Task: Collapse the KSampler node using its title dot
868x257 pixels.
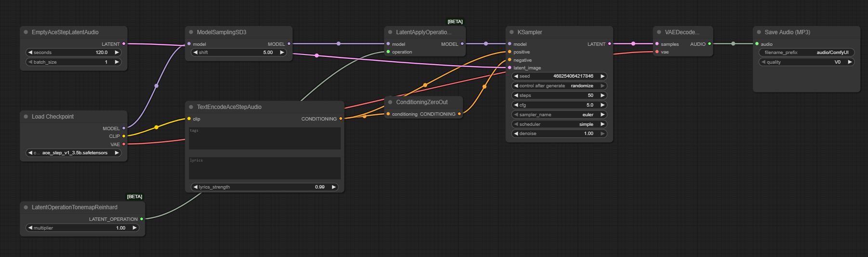Action: point(511,32)
